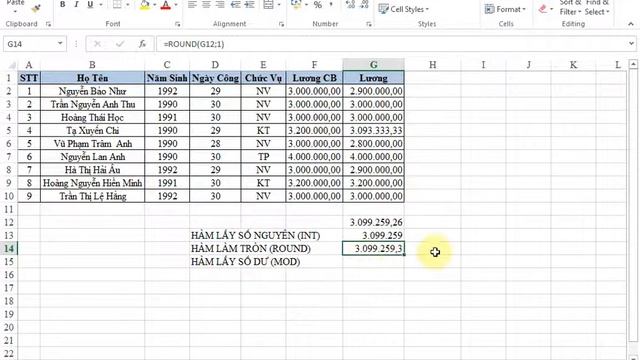The width and height of the screenshot is (640, 360).
Task: Click the Accounting Number Format icon
Action: click(x=296, y=5)
